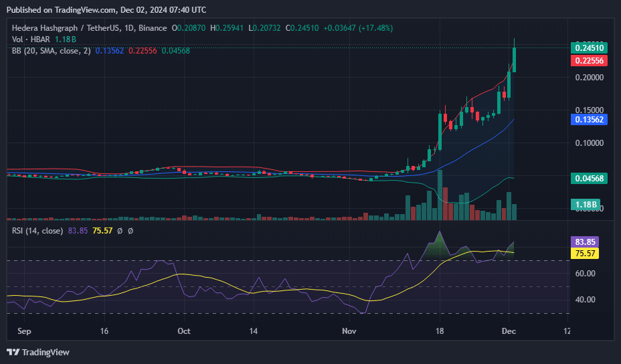Select the Hedera Hashgraph / TetherUS symbol title
This screenshot has width=621, height=364.
coord(89,28)
